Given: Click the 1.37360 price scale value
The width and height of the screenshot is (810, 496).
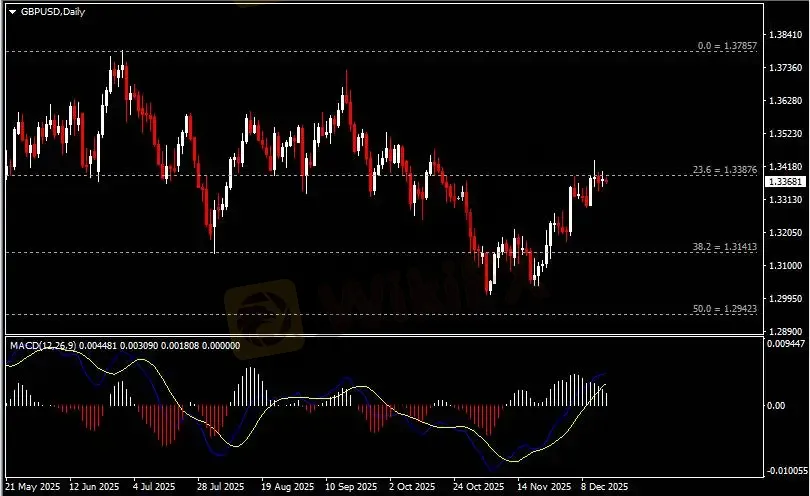Looking at the screenshot, I should tap(785, 68).
